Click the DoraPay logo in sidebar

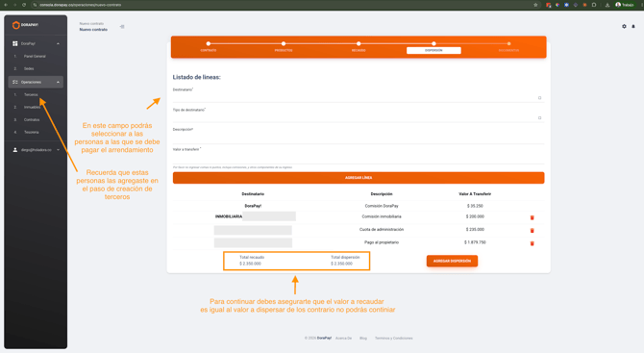pos(25,25)
